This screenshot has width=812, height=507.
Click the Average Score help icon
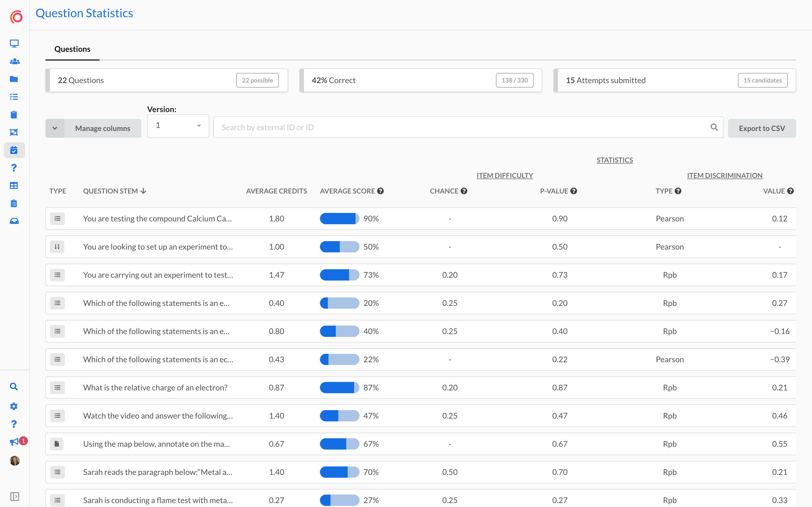[380, 191]
